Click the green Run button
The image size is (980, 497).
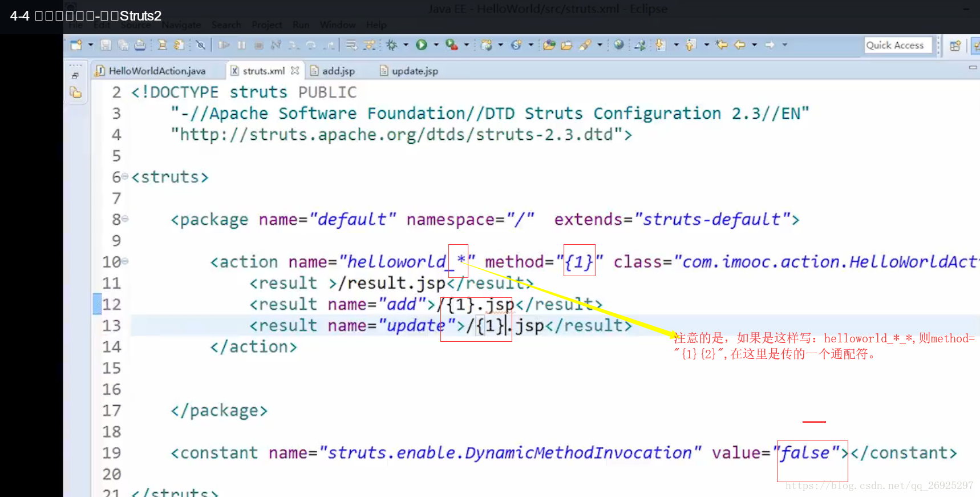422,45
